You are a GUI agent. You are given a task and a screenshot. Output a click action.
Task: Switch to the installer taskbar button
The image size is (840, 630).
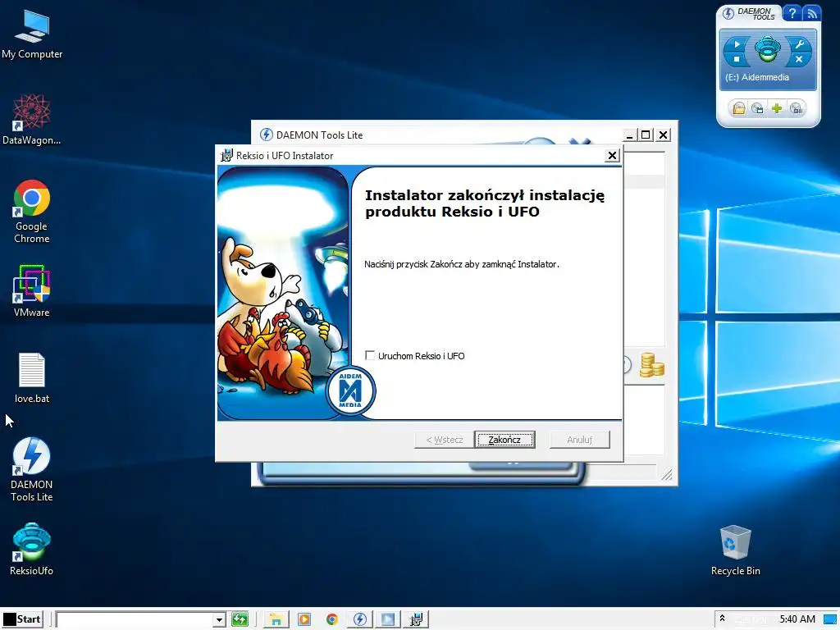tap(416, 620)
